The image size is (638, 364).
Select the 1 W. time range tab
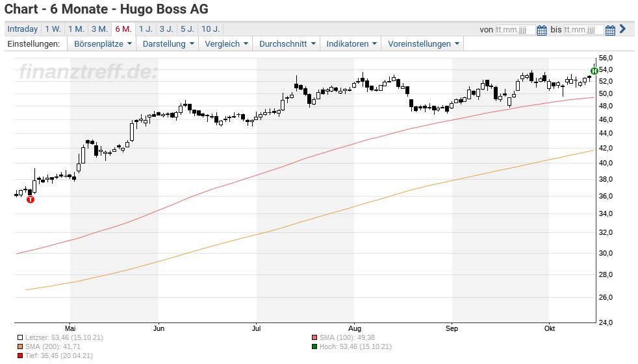[53, 29]
